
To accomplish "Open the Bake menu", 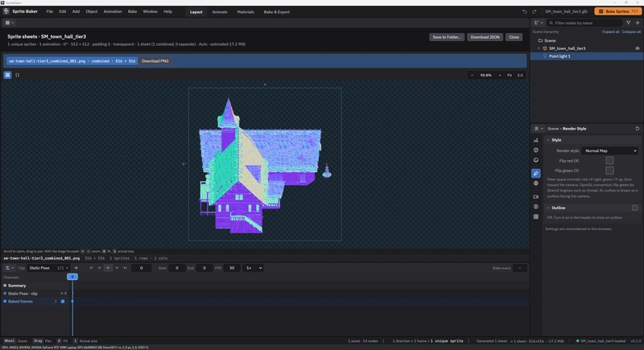I will point(132,11).
